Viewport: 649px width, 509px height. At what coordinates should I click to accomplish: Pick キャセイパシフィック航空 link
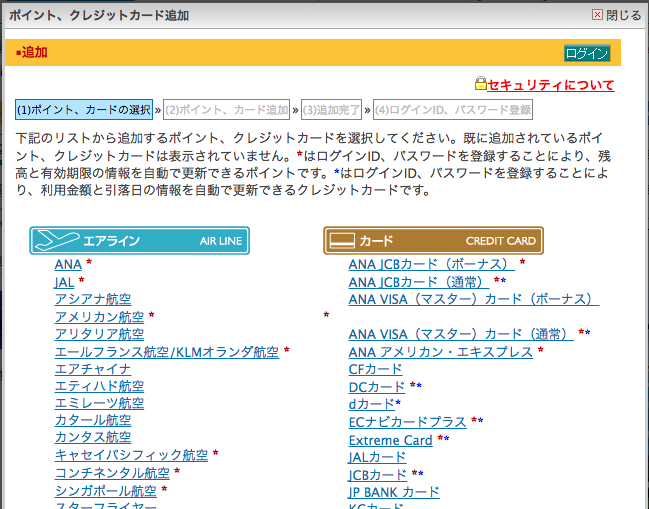point(131,455)
